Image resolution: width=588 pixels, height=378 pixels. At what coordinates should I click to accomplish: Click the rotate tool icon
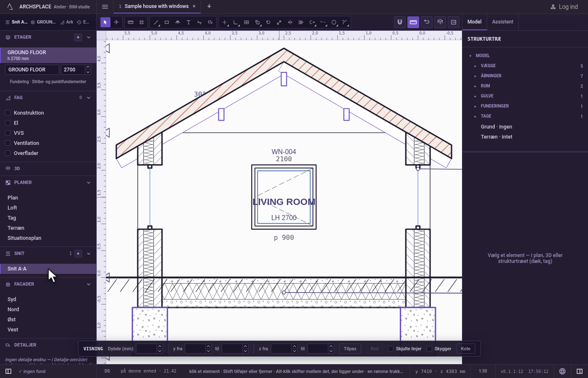268,22
